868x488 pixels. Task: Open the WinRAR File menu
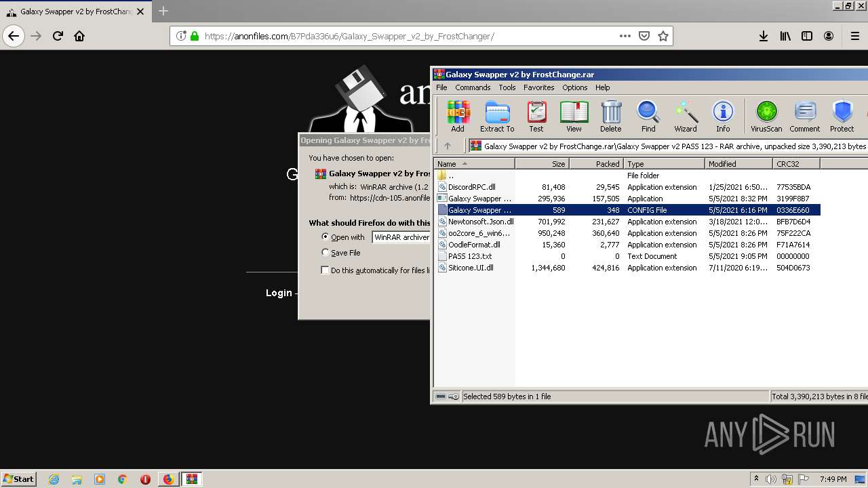click(x=441, y=87)
